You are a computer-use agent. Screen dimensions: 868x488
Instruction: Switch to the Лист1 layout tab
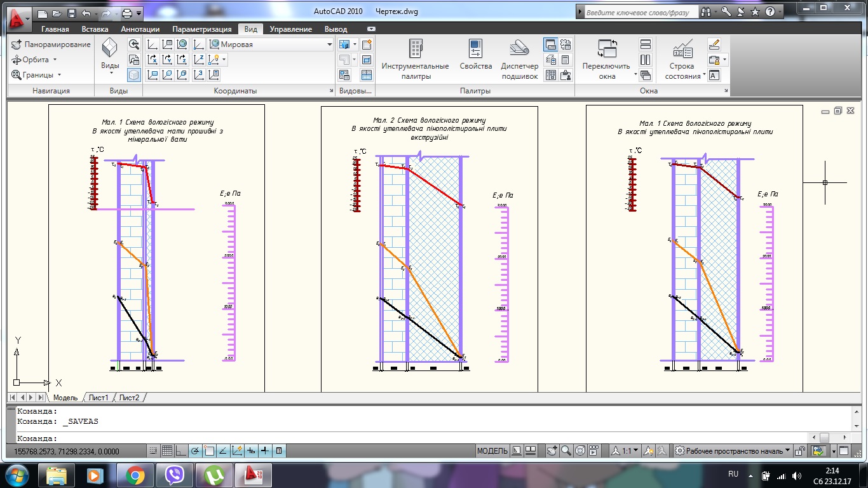pos(98,398)
